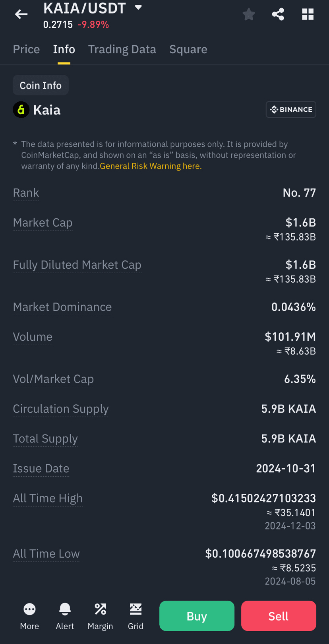Tap the Binance badge
329x644 pixels.
point(291,110)
